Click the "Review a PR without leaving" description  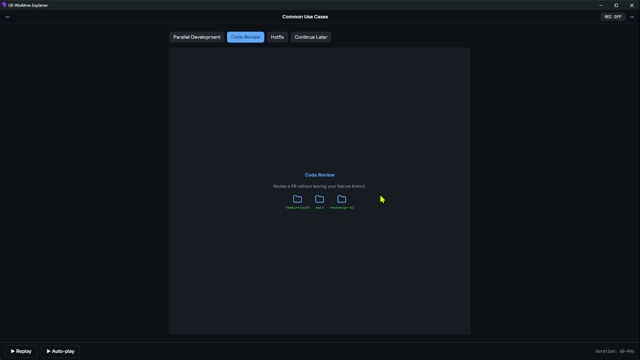(320, 186)
